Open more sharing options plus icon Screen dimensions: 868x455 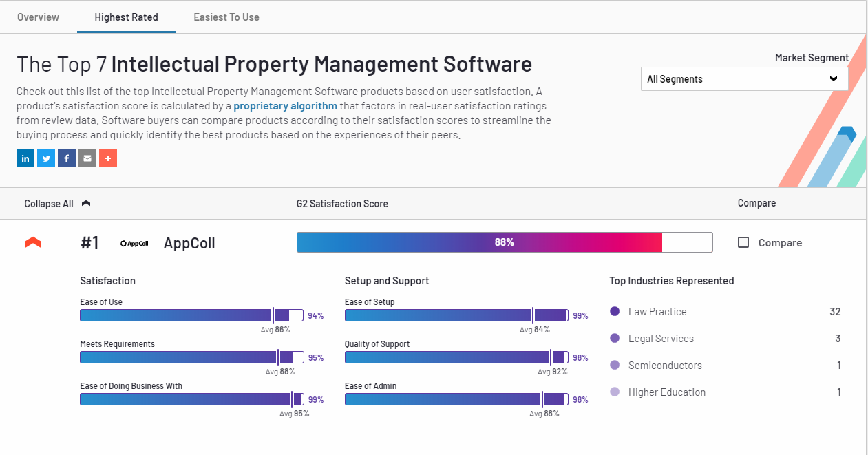pyautogui.click(x=108, y=158)
